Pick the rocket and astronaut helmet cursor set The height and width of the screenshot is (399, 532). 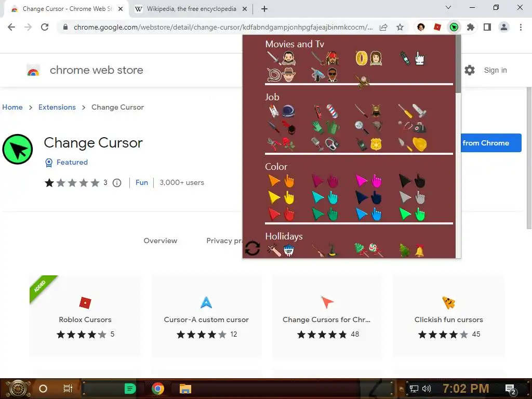282,111
